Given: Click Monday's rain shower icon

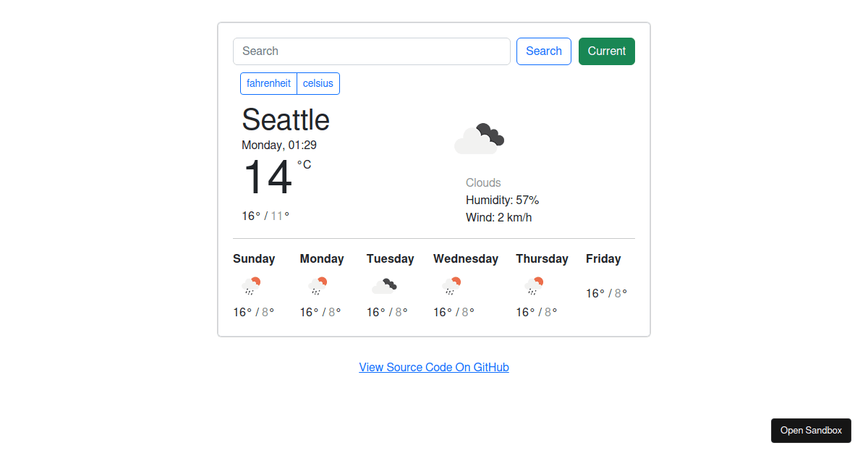Looking at the screenshot, I should pyautogui.click(x=319, y=285).
